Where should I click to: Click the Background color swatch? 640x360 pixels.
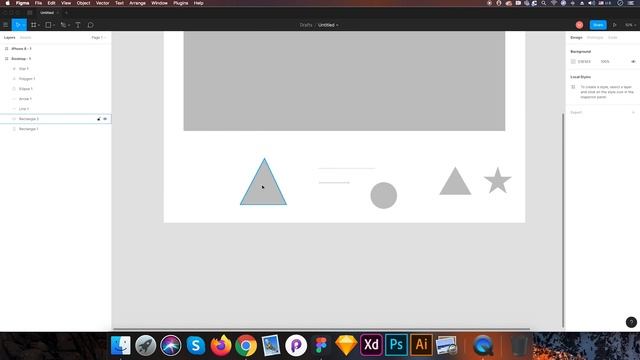click(573, 62)
